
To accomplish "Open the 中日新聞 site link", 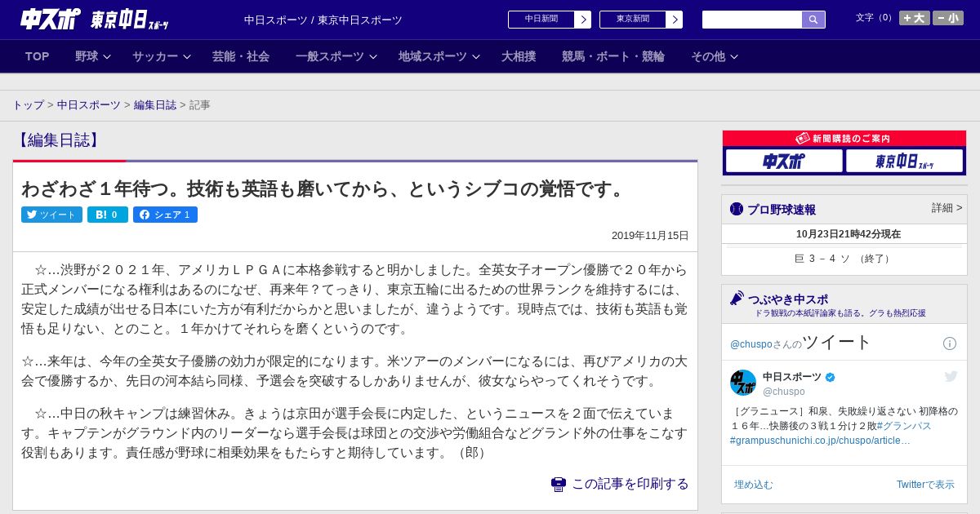I will tap(541, 20).
